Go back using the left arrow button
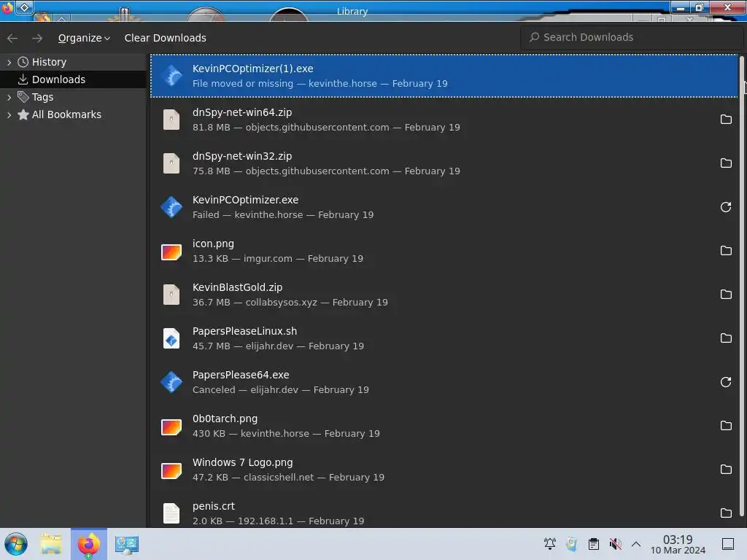 click(x=13, y=38)
